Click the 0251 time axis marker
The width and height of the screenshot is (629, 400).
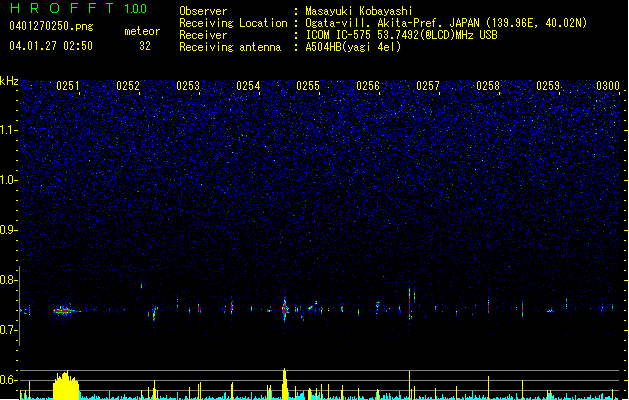coord(68,86)
